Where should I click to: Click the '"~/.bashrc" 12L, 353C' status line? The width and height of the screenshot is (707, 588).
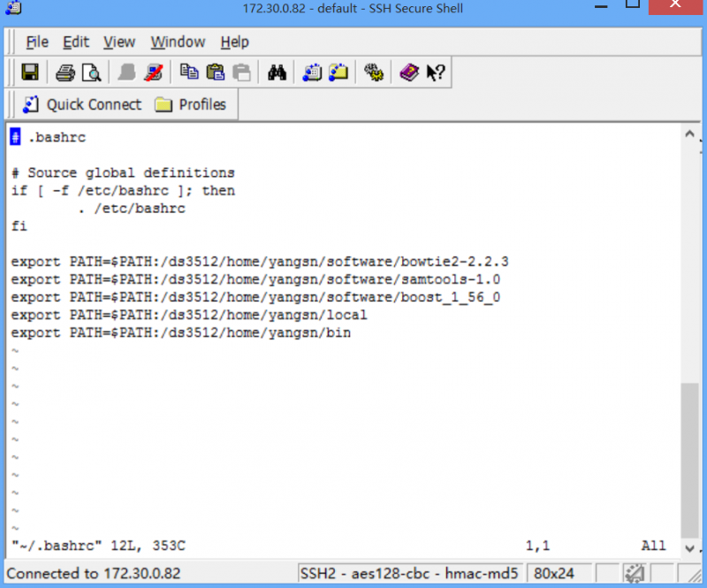point(98,546)
